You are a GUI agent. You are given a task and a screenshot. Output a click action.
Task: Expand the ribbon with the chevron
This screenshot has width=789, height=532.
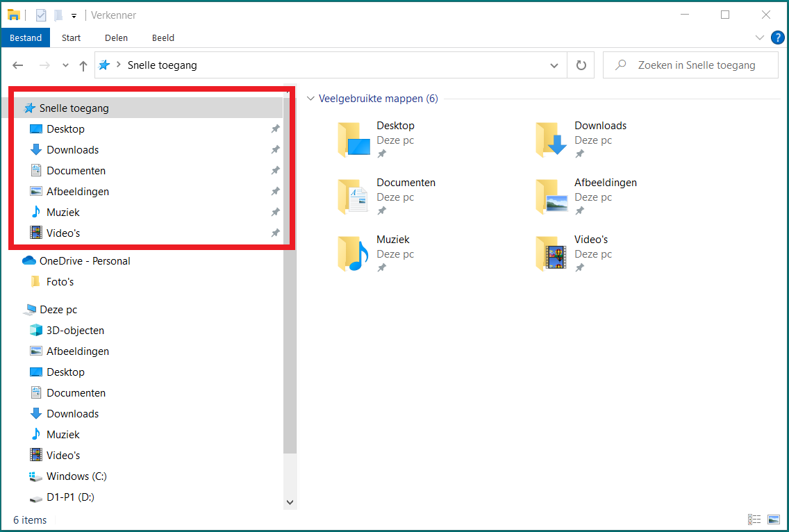pos(760,38)
